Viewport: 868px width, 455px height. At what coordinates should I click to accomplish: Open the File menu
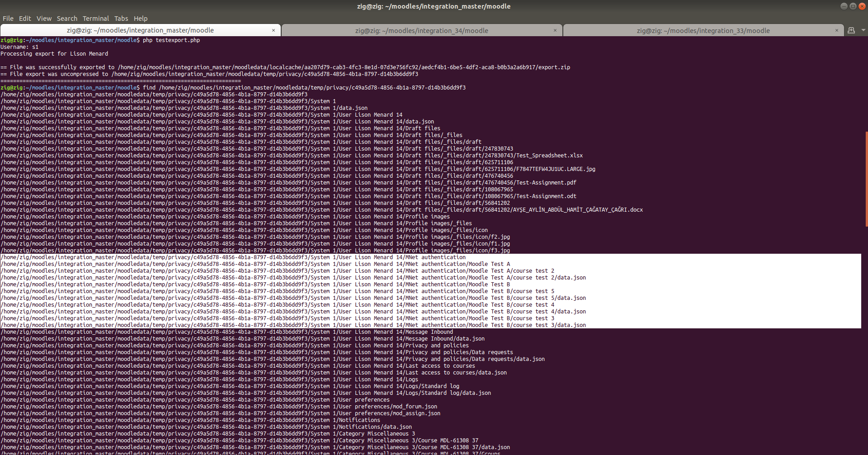point(8,19)
